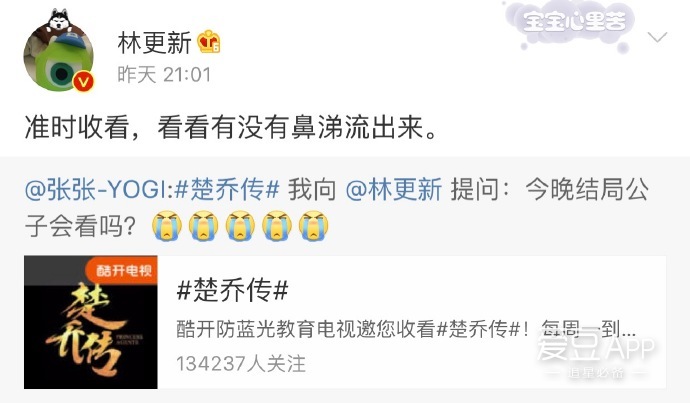Expand the post options chevron
Image resolution: width=690 pixels, height=403 pixels.
[657, 37]
